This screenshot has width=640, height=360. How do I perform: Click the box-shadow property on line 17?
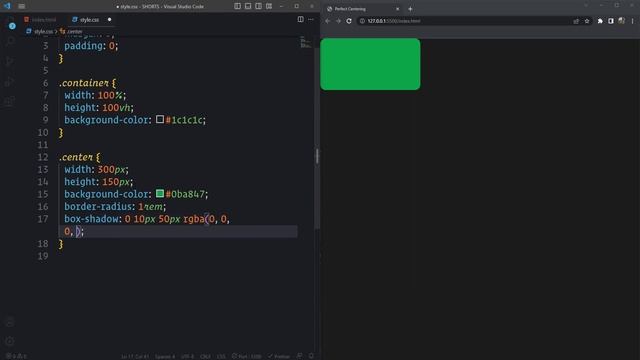[91, 219]
